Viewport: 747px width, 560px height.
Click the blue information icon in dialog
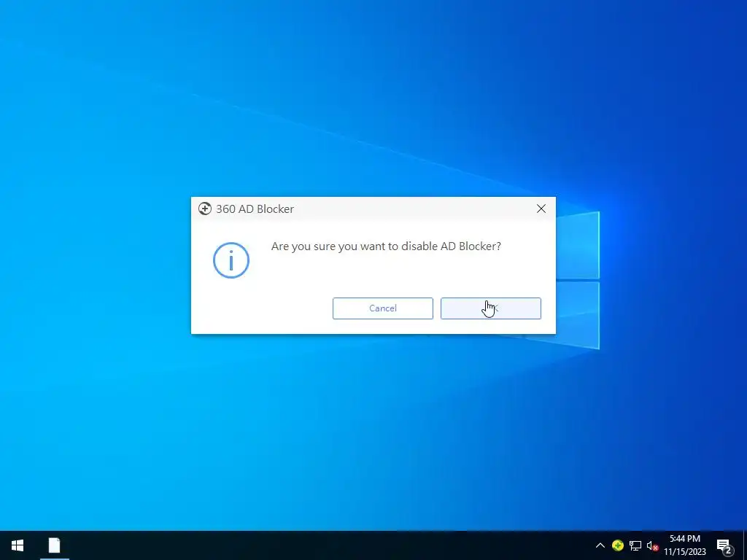pos(231,260)
